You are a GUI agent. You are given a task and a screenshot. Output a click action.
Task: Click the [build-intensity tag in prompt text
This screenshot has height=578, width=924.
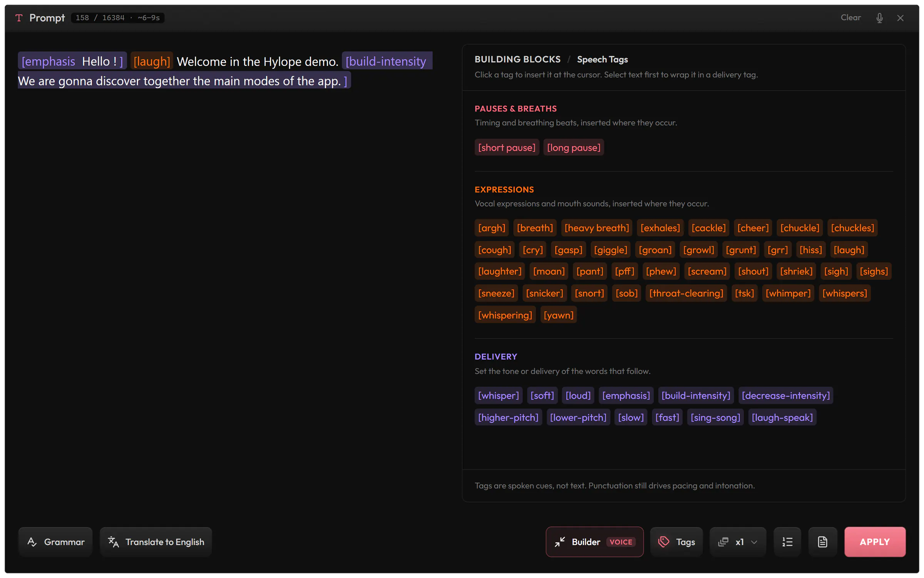pyautogui.click(x=386, y=61)
